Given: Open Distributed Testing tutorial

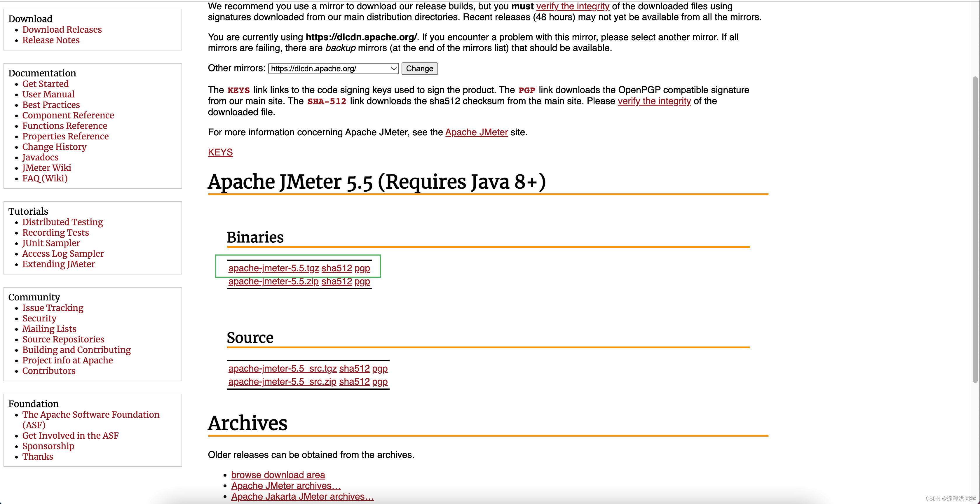Looking at the screenshot, I should 62,222.
